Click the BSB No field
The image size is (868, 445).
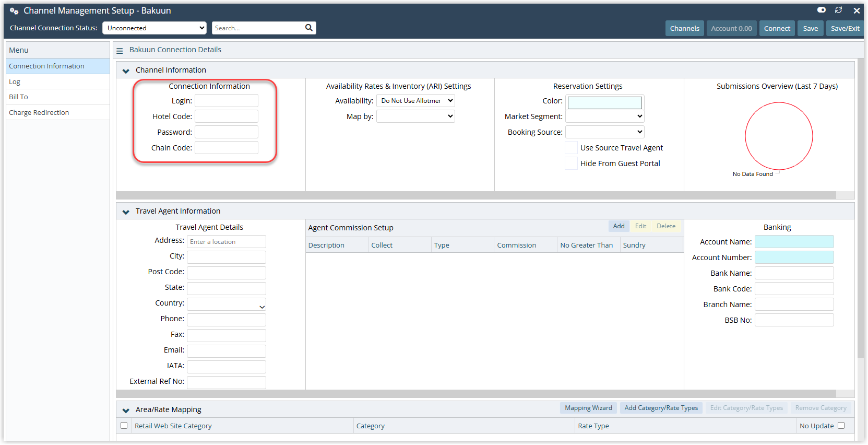[794, 320]
